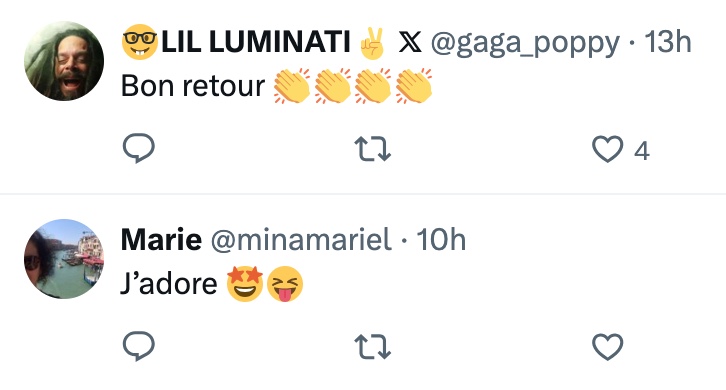This screenshot has height=390, width=726.
Task: Like Marie's 'J'adore' tweet
Action: (607, 346)
